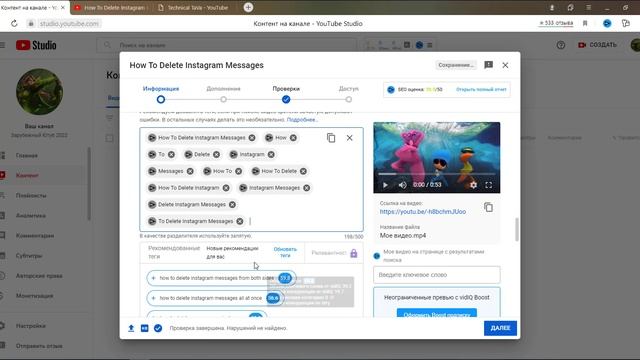Remove the 'How' tag
This screenshot has height=360, width=640.
[x=293, y=138]
